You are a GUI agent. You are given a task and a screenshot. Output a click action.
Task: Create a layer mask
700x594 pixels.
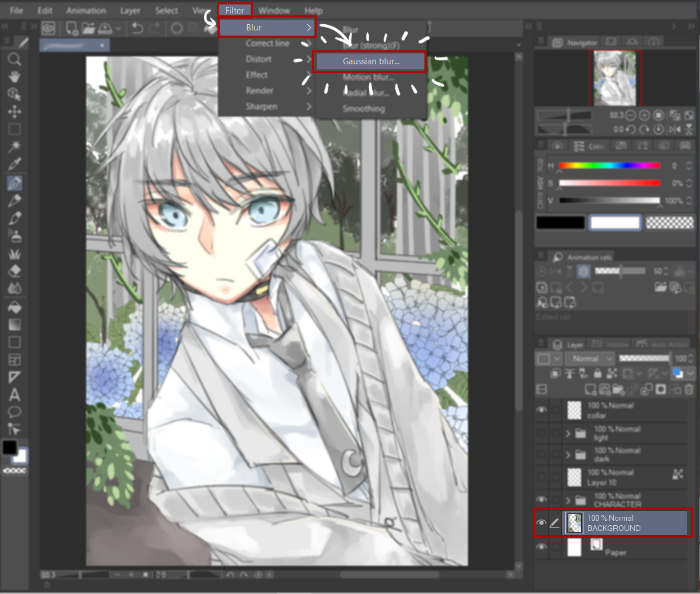click(x=661, y=389)
